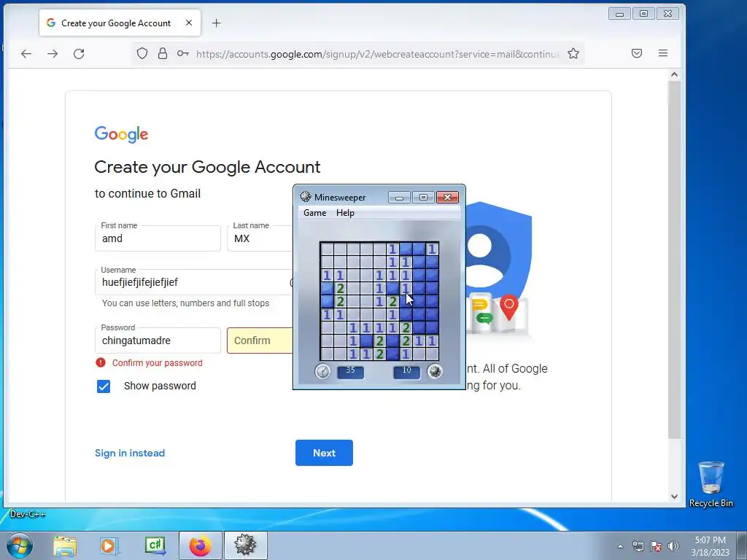This screenshot has width=747, height=560.
Task: Open a new Firefox tab
Action: click(216, 23)
